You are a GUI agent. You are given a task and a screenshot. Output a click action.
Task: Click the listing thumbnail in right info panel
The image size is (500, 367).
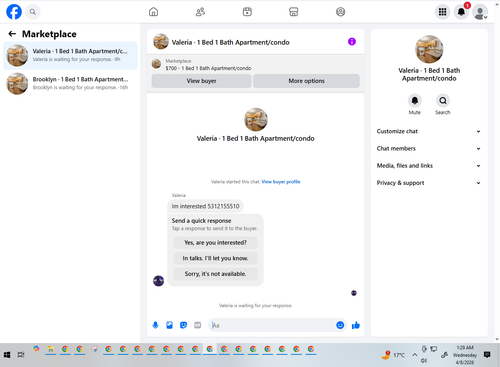pyautogui.click(x=429, y=49)
